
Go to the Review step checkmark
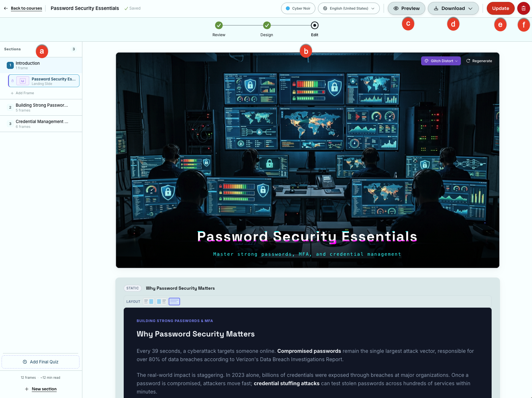tap(219, 25)
